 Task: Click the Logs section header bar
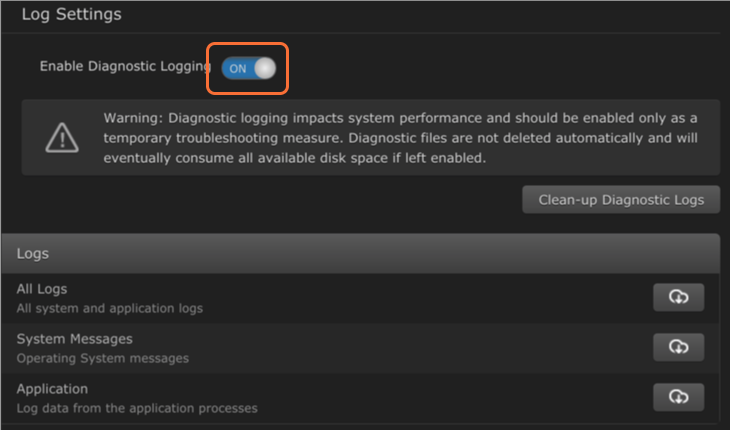click(x=360, y=254)
